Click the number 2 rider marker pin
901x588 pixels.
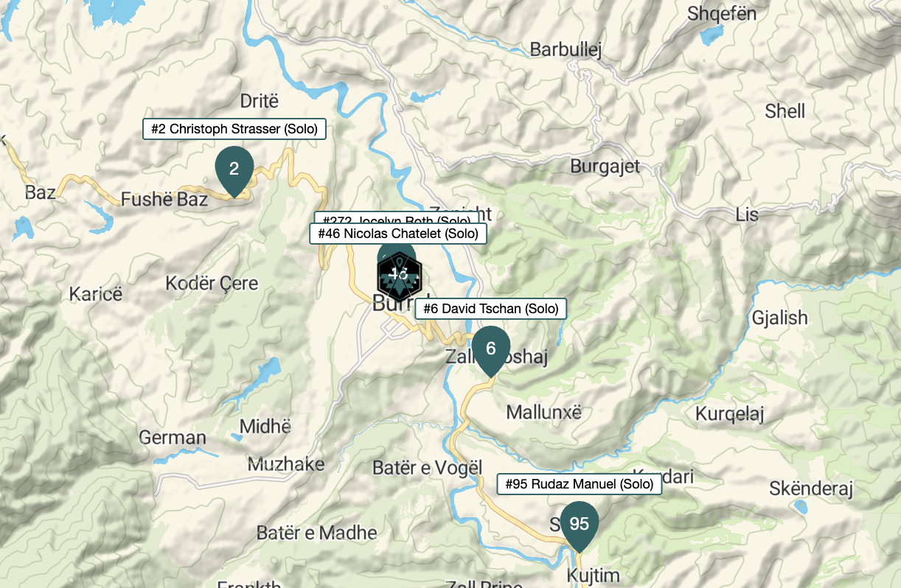click(x=234, y=171)
